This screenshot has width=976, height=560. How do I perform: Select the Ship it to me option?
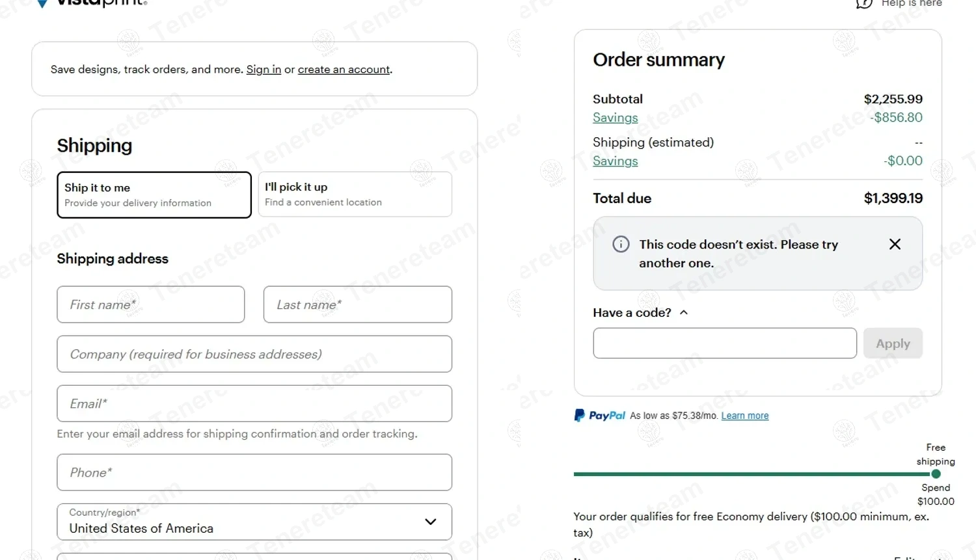154,194
